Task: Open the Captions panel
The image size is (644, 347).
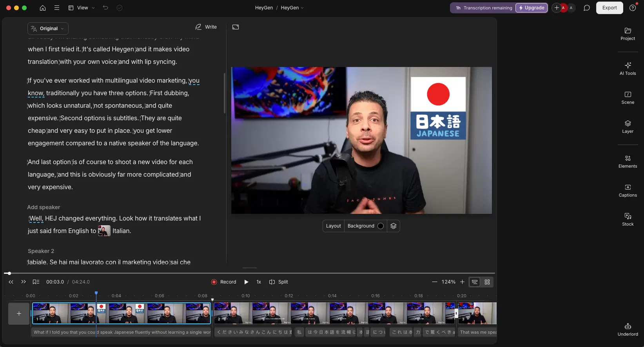Action: pyautogui.click(x=628, y=190)
